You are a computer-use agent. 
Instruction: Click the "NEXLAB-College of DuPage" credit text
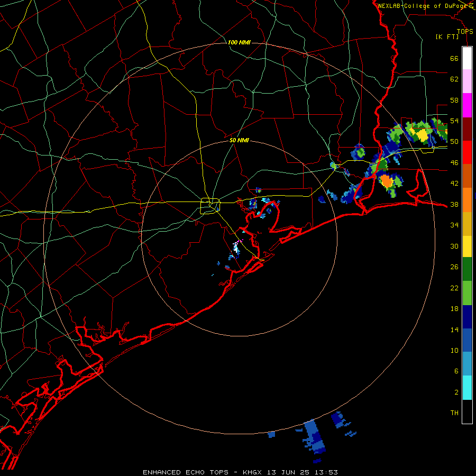pos(423,6)
